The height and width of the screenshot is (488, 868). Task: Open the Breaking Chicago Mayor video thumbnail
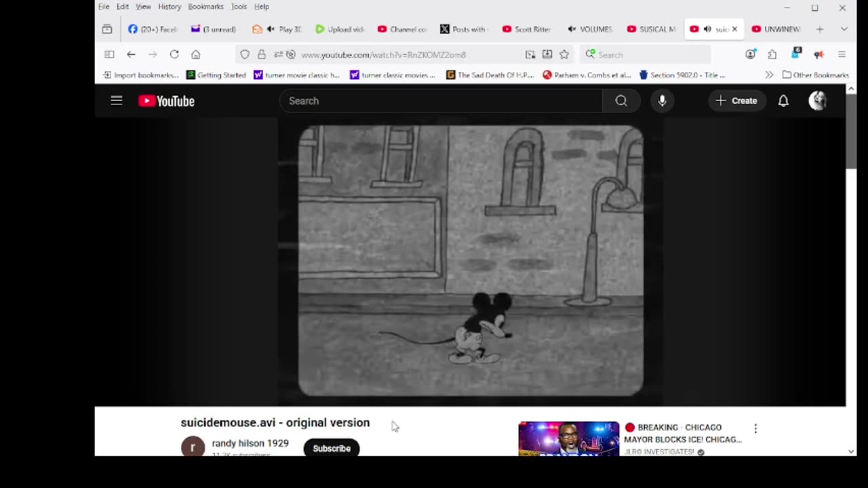click(x=569, y=439)
